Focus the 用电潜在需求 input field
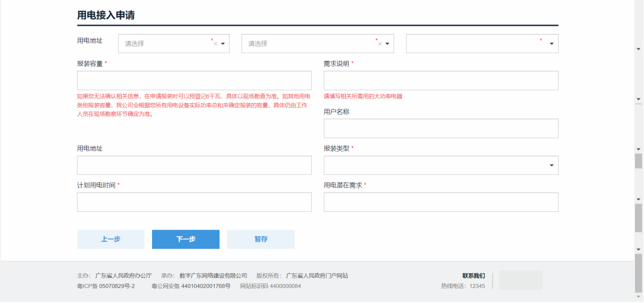 pyautogui.click(x=441, y=202)
